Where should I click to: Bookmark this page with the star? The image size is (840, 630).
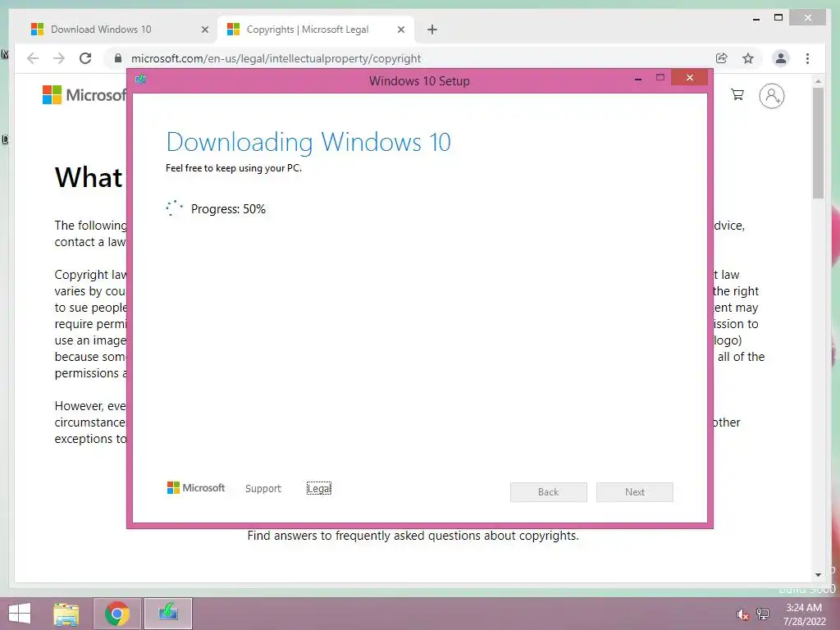point(748,58)
